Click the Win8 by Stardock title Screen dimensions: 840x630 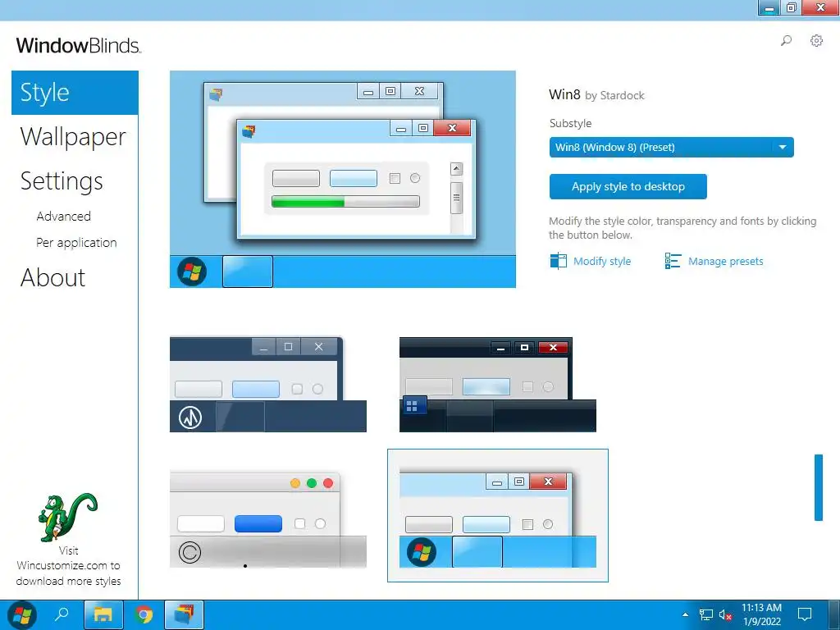click(596, 95)
